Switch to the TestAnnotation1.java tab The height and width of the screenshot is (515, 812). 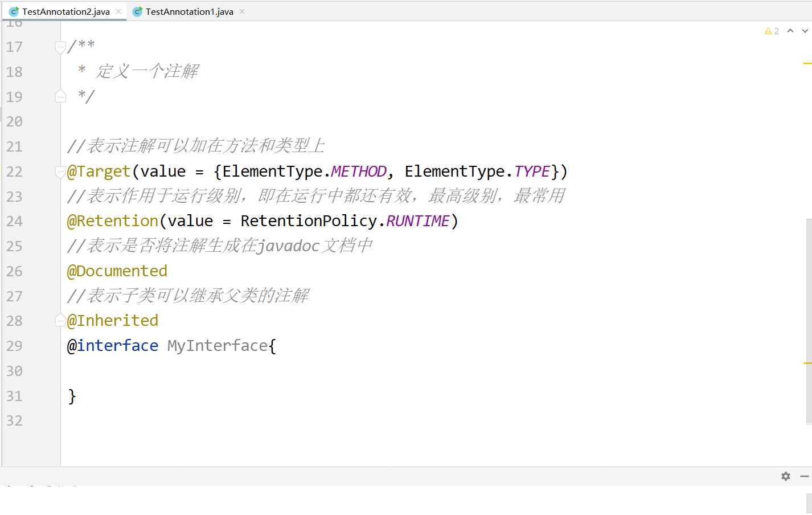pos(188,11)
